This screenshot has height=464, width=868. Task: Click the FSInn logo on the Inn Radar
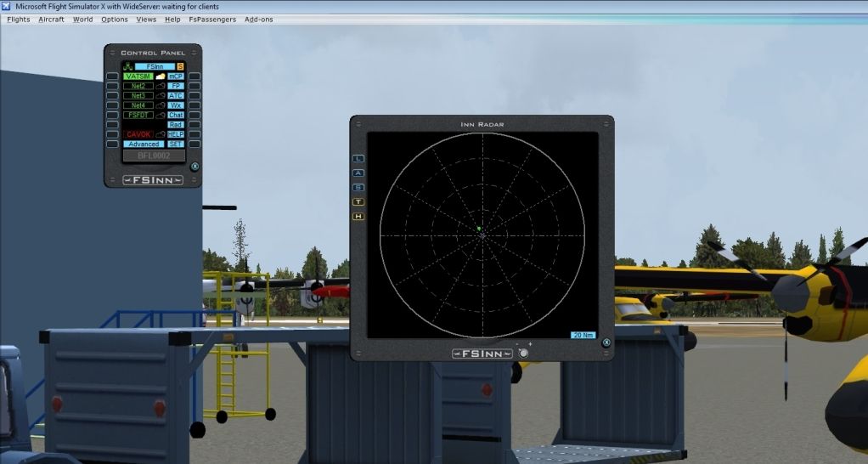pyautogui.click(x=482, y=354)
